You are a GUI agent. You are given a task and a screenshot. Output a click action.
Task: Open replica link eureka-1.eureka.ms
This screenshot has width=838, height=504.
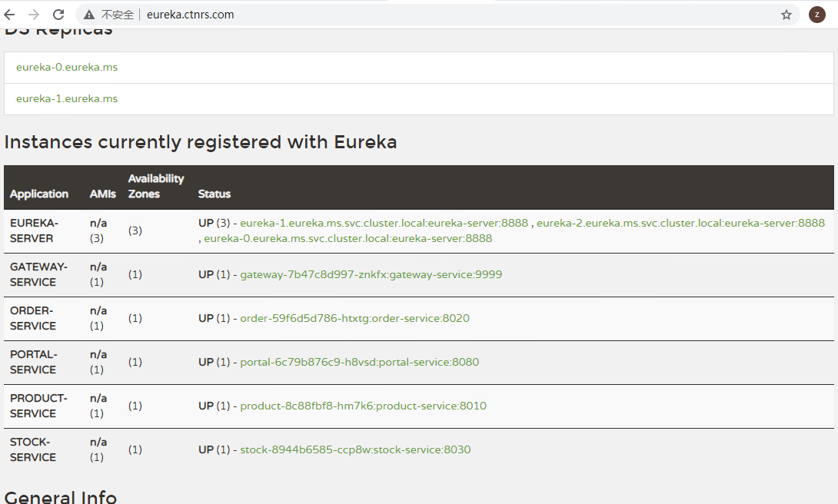tap(67, 99)
